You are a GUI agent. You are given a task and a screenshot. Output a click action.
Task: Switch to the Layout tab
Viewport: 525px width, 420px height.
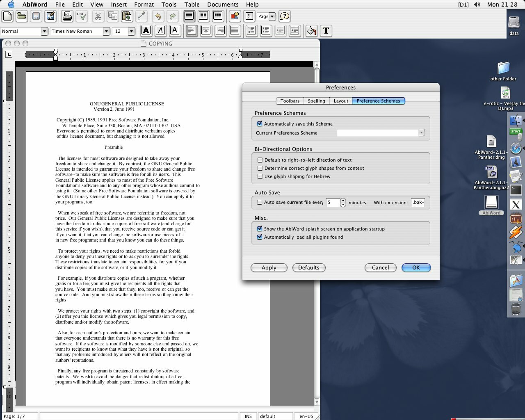pyautogui.click(x=341, y=101)
